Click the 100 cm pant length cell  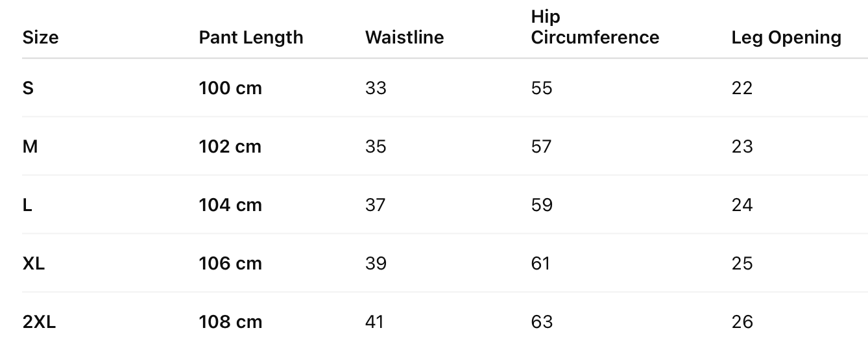[x=230, y=88]
